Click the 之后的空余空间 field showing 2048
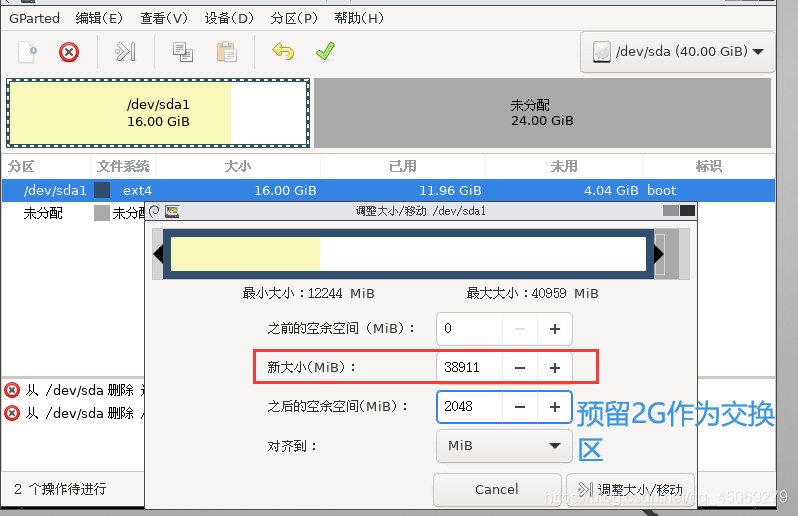Screen dimensions: 798x516 click(469, 407)
